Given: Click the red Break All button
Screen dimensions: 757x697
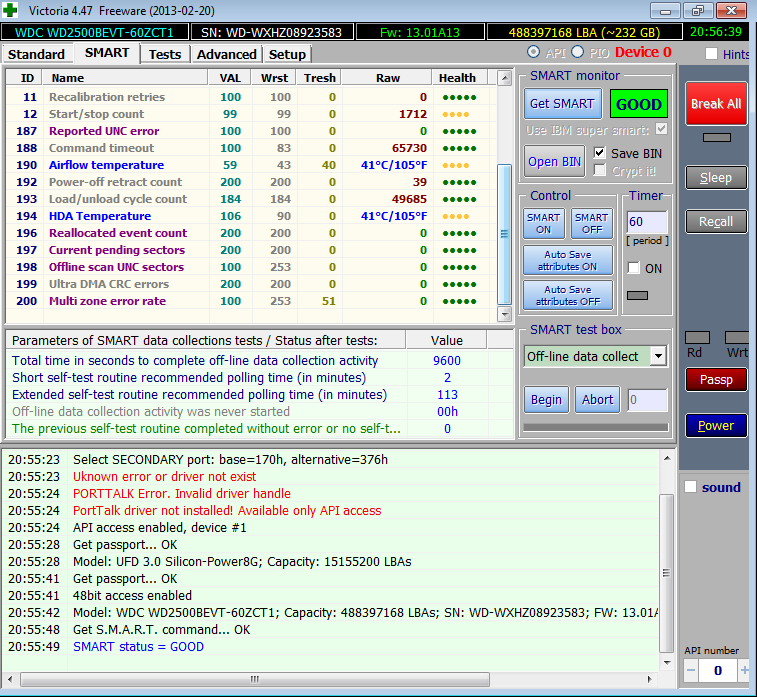Looking at the screenshot, I should pyautogui.click(x=714, y=104).
